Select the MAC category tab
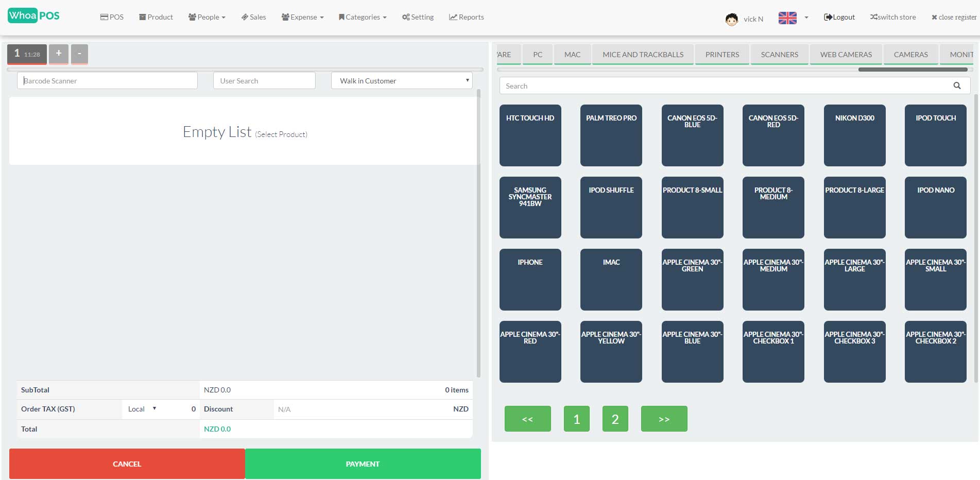Image resolution: width=980 pixels, height=480 pixels. click(572, 55)
